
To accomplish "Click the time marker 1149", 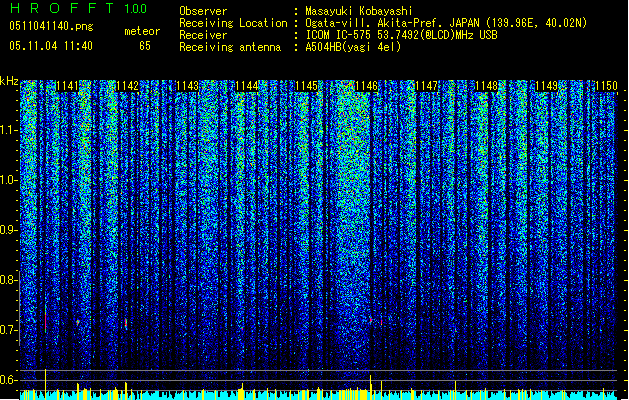I will (546, 86).
